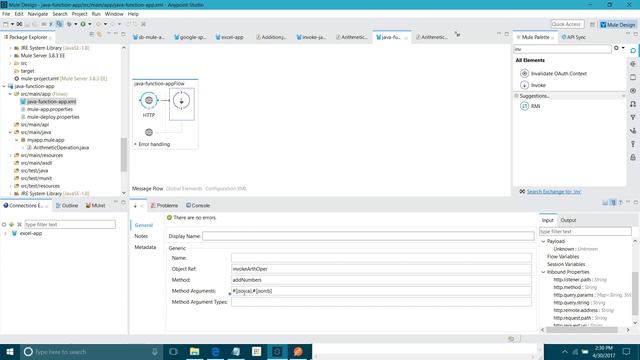
Task: Collapse the Payload node in the Input tree
Action: click(543, 241)
